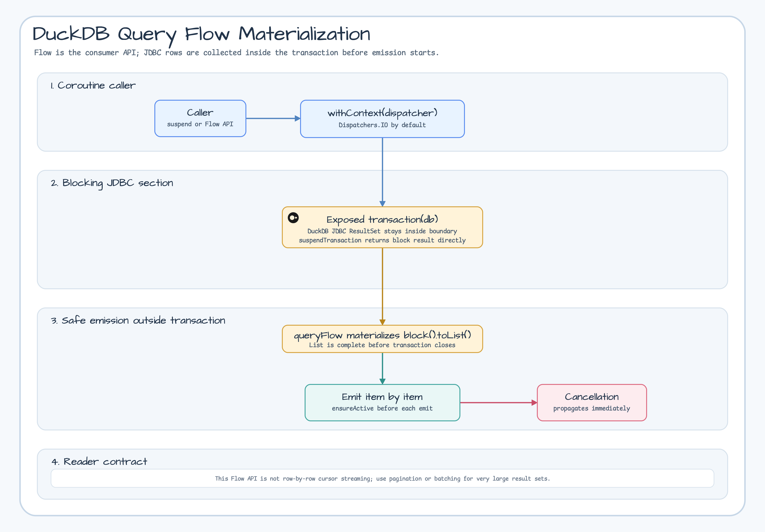The image size is (765, 532).
Task: Click 'DuckDB JDBC ResultSet stays inside boundary' line
Action: (382, 231)
